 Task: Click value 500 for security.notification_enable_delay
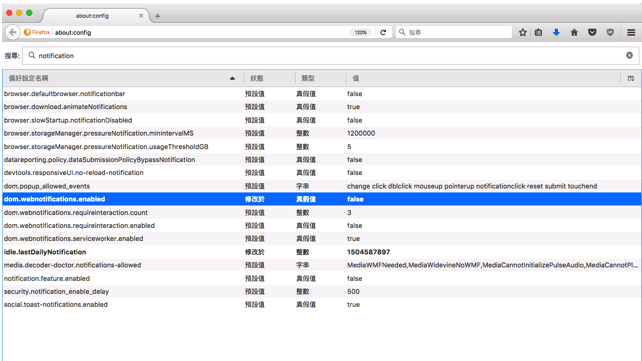point(353,291)
